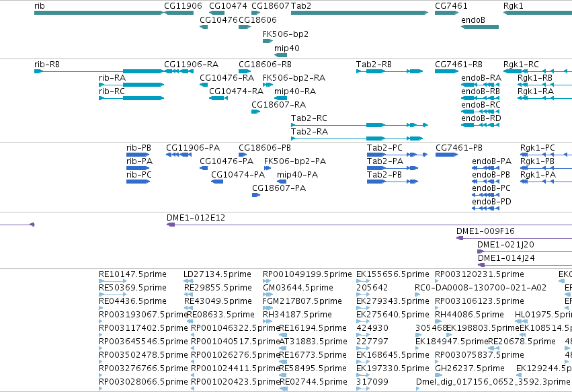Select protein CG18606-PB
The height and width of the screenshot is (392, 572).
[x=264, y=148]
